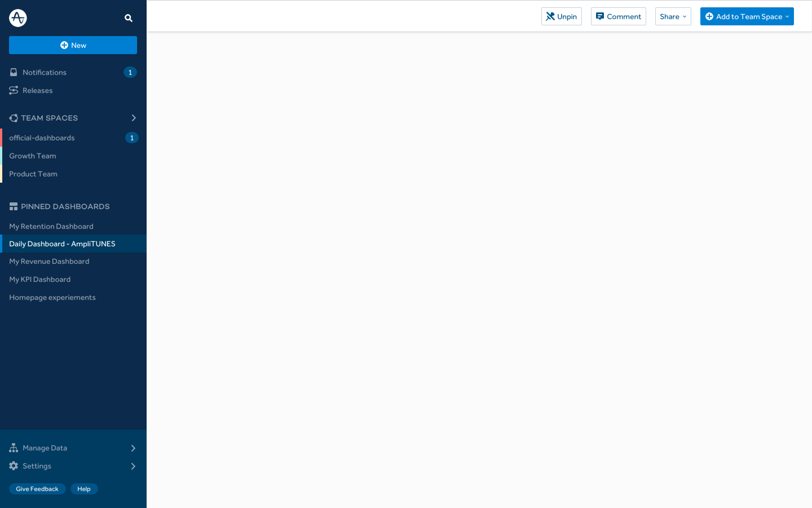Open the Share dropdown

673,16
